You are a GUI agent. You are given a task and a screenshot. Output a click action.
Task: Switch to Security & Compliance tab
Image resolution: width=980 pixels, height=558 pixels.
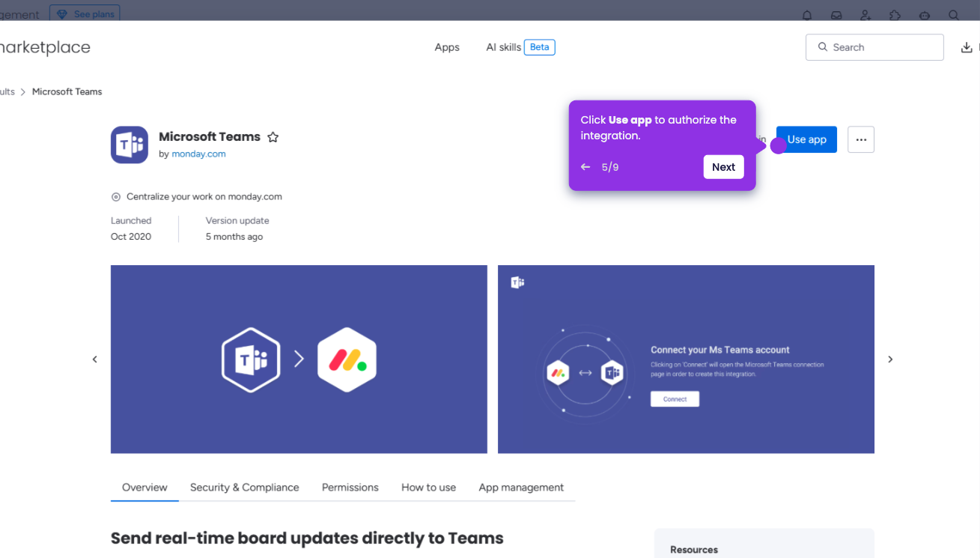pos(244,488)
